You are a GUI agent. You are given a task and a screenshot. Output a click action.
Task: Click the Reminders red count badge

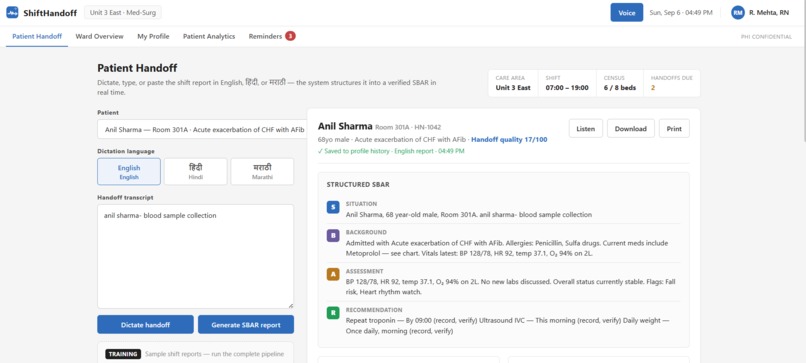click(290, 36)
